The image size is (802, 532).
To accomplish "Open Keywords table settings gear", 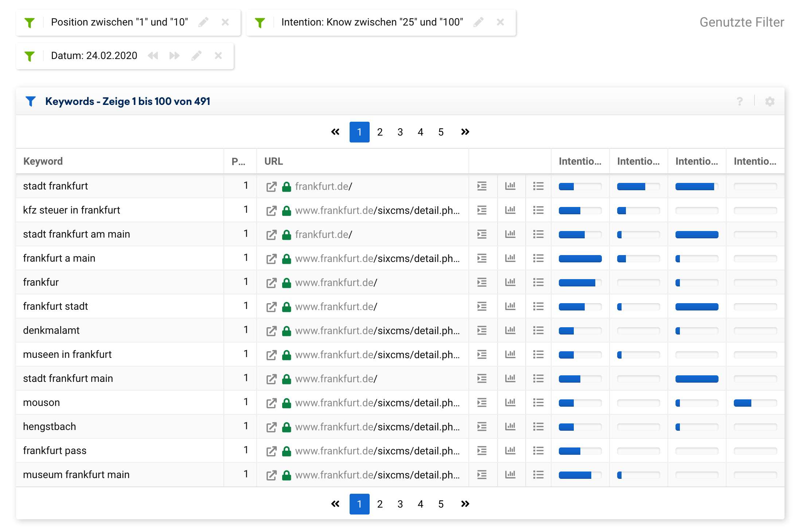I will click(770, 101).
